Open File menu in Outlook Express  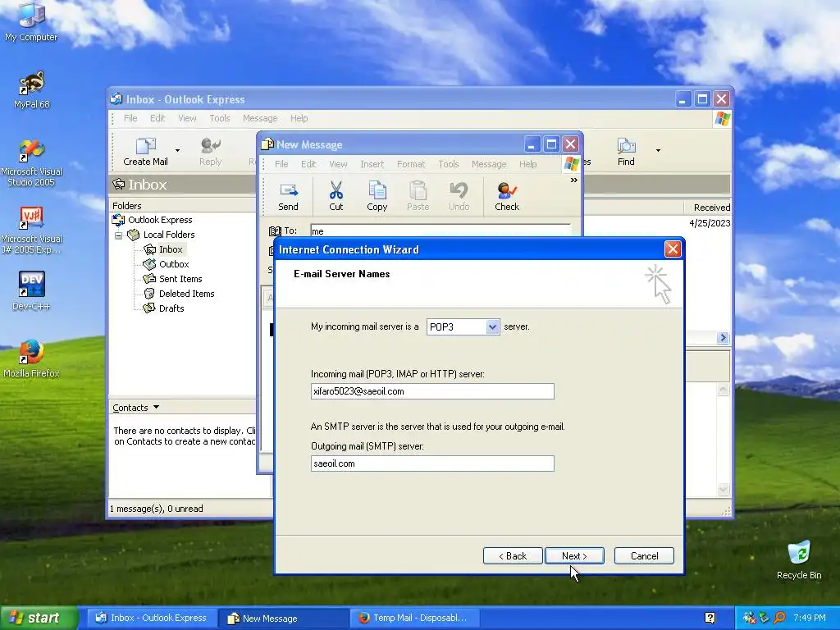tap(130, 118)
